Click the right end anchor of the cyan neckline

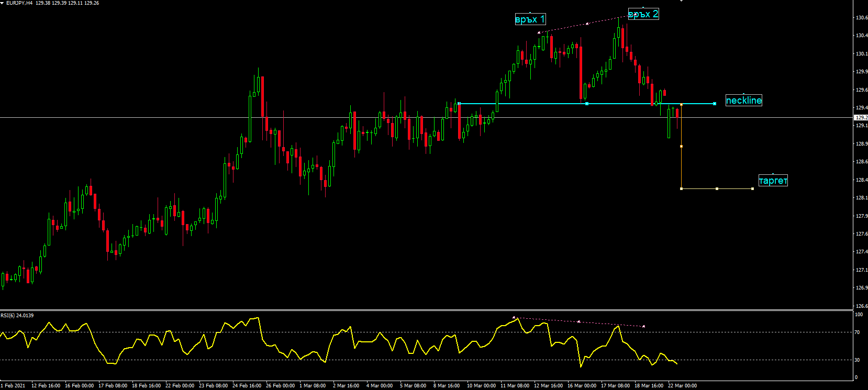coord(715,104)
